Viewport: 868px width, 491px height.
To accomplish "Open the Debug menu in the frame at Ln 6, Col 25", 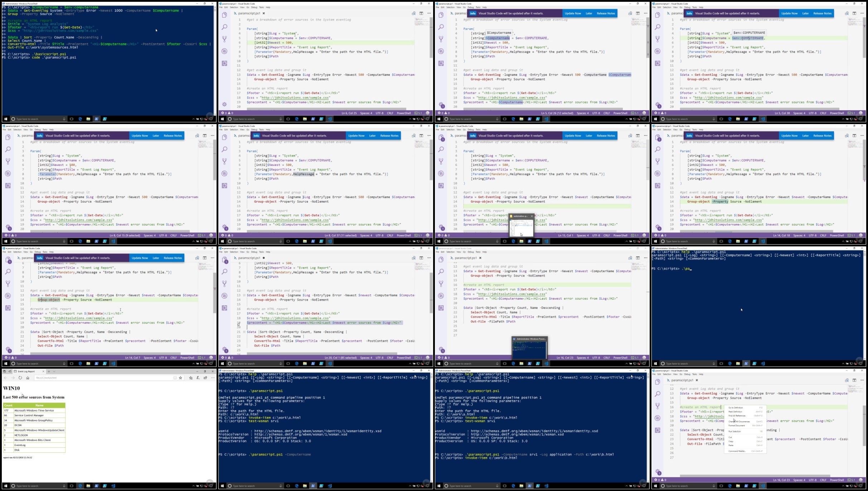I will coord(254,7).
